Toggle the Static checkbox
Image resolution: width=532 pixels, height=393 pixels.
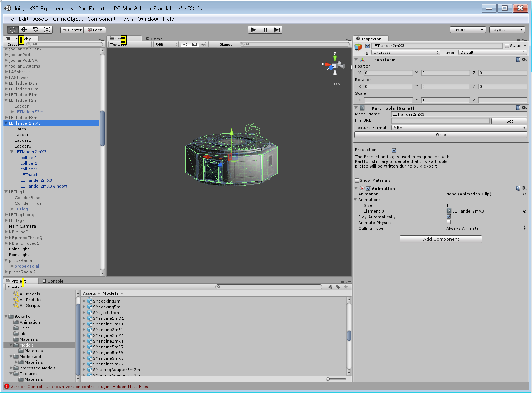(507, 46)
